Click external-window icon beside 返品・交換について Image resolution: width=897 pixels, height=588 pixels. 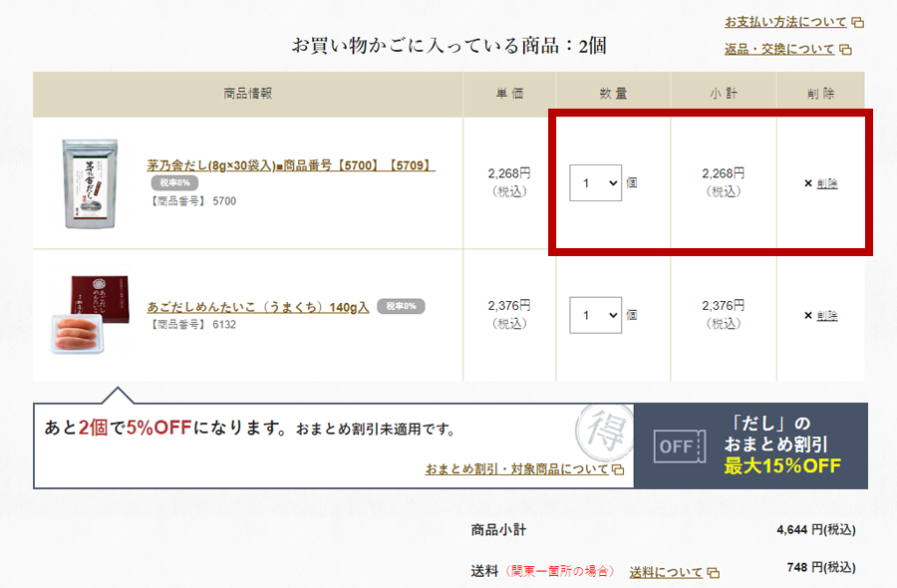coord(845,50)
